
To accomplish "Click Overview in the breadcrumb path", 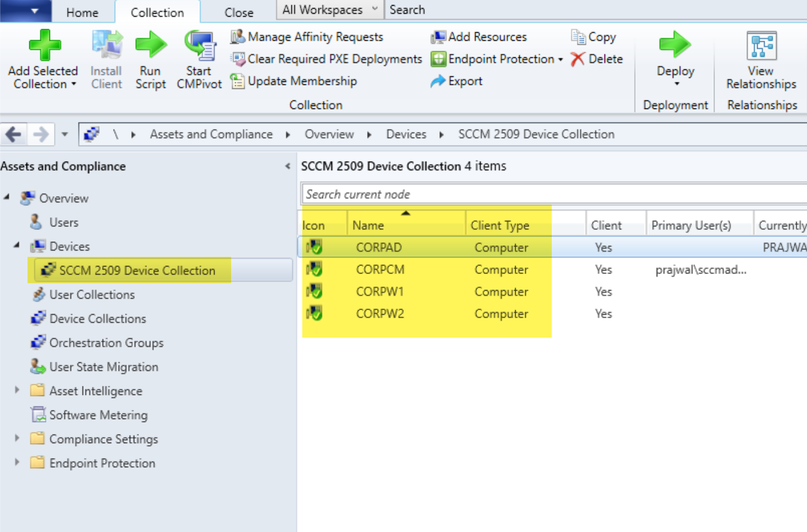I will pyautogui.click(x=329, y=134).
